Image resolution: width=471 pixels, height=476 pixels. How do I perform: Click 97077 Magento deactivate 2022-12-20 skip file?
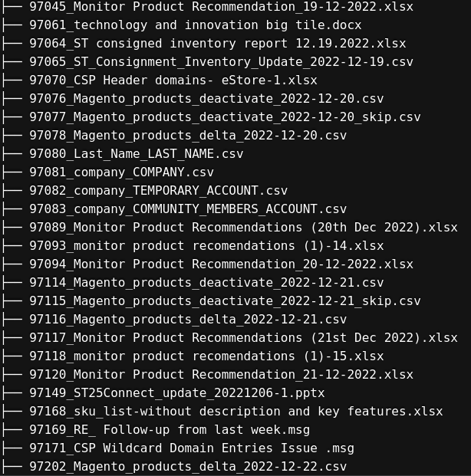pyautogui.click(x=225, y=117)
